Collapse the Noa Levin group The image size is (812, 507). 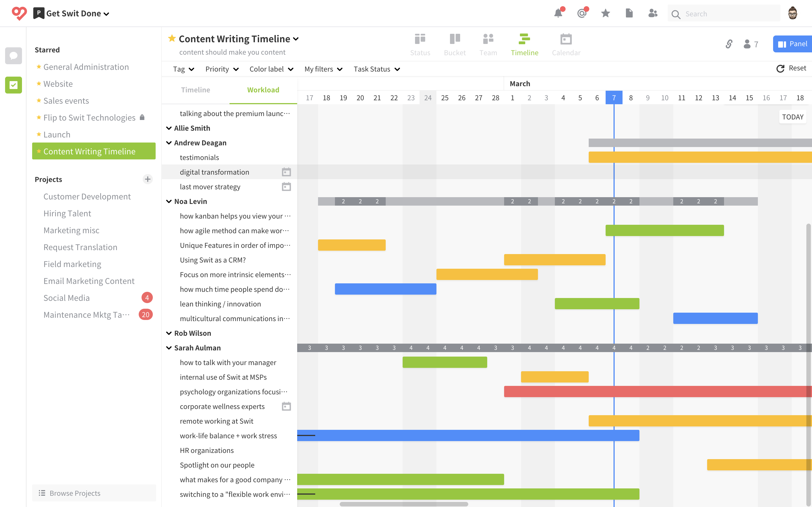(x=169, y=201)
